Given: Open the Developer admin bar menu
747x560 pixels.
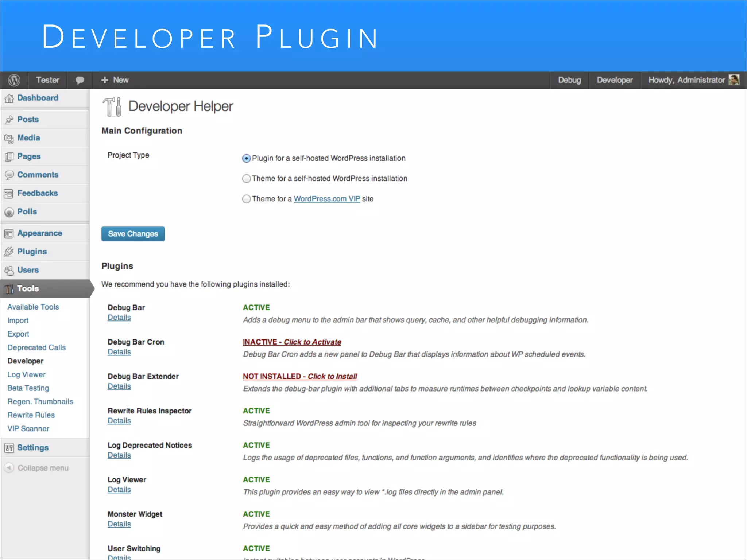Looking at the screenshot, I should 615,80.
